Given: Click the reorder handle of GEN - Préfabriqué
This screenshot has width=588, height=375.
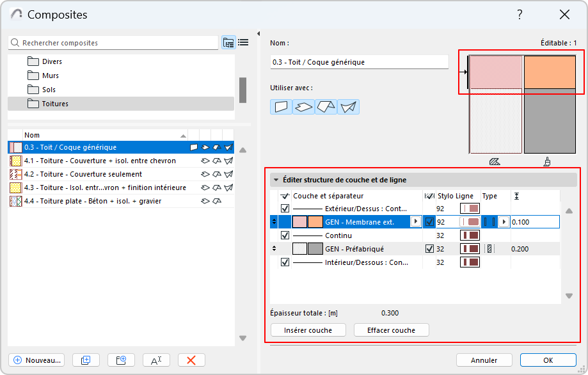Looking at the screenshot, I should 274,249.
